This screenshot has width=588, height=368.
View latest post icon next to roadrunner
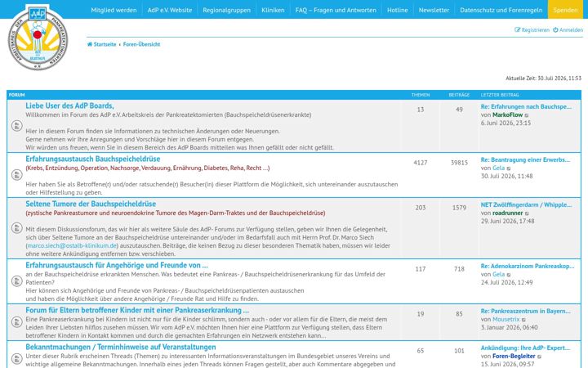coord(527,213)
